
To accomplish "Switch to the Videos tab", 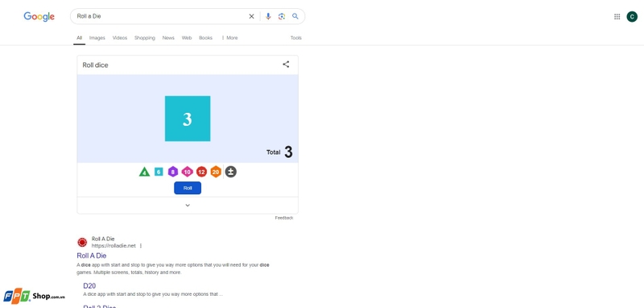I will click(x=120, y=38).
